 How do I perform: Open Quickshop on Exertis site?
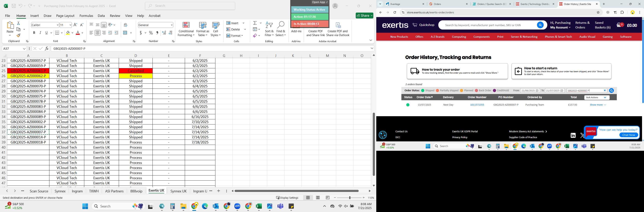pyautogui.click(x=423, y=25)
